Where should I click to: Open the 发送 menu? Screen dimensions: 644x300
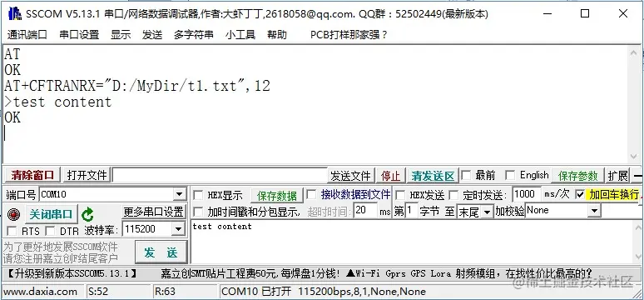click(x=152, y=34)
